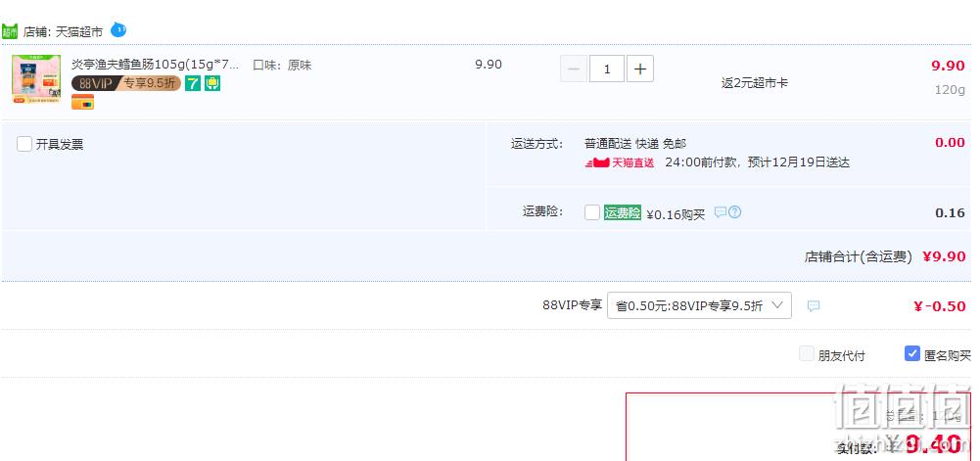Open the 88VIP discount dropdown
Screen dimensions: 980x461
tap(699, 305)
